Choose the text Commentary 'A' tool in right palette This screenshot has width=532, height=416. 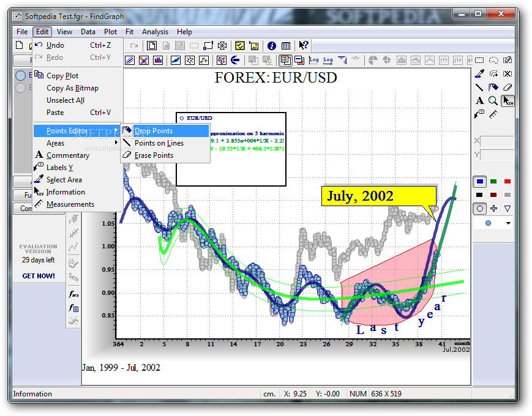(x=479, y=101)
